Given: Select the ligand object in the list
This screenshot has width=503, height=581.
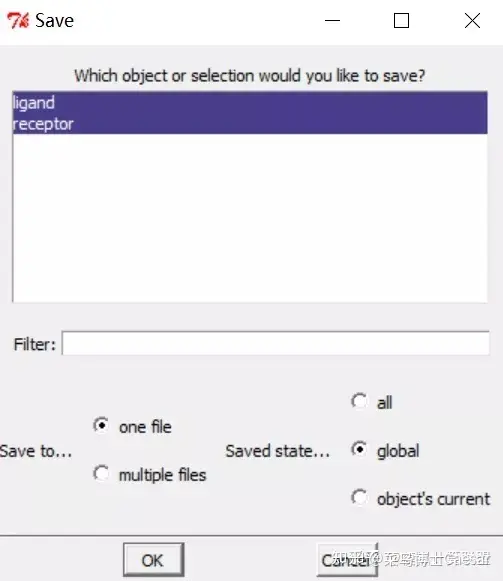Looking at the screenshot, I should pos(250,103).
